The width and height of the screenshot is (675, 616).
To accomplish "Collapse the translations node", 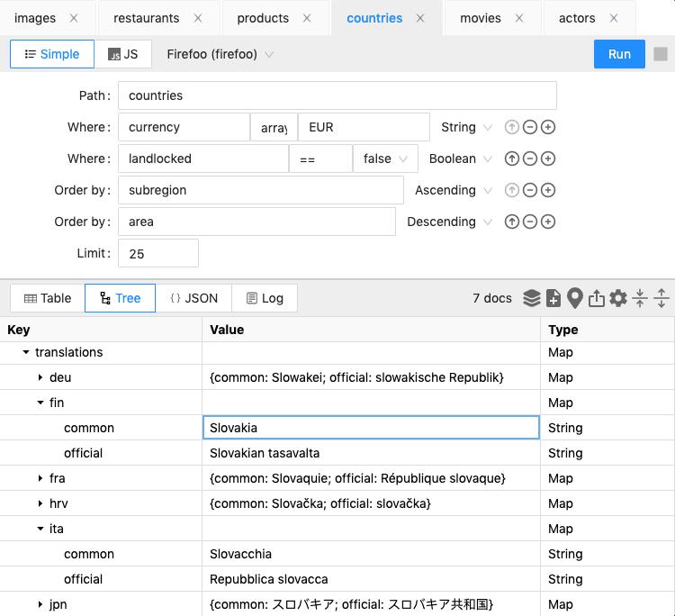I will [x=26, y=352].
